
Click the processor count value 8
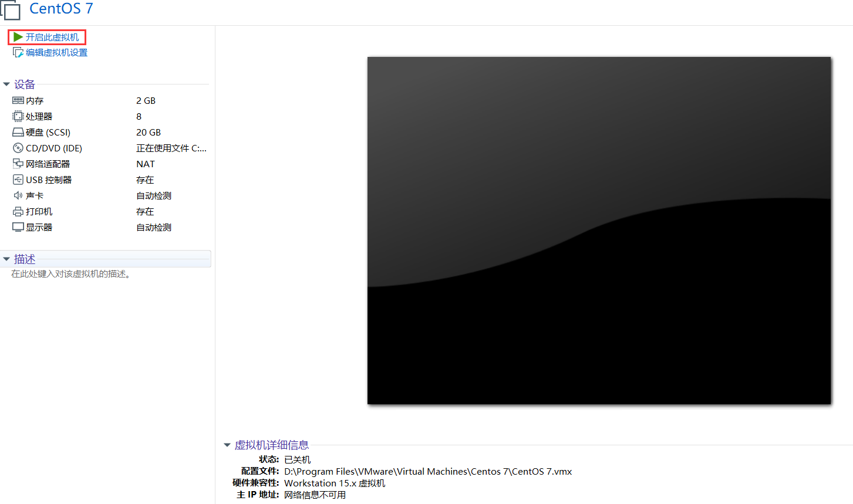point(139,117)
